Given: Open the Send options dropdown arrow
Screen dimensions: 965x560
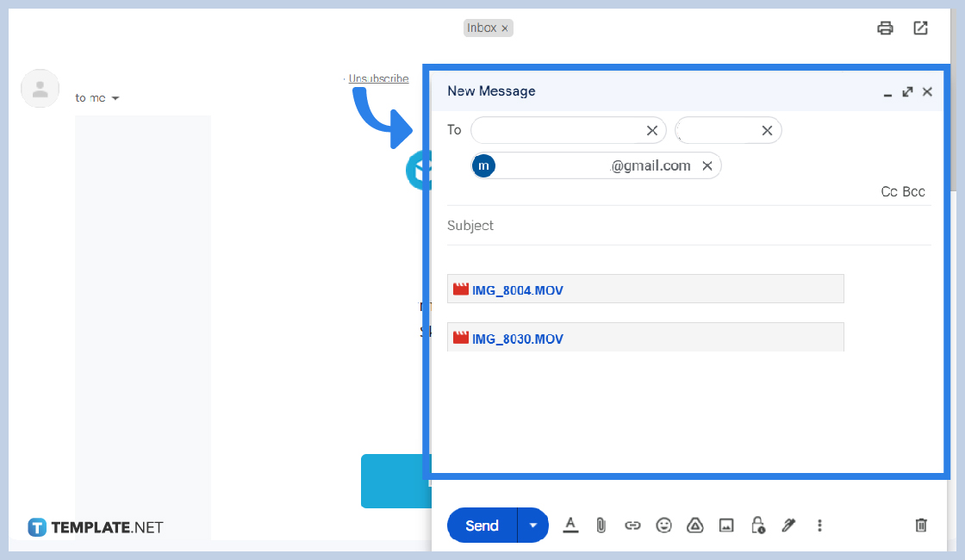Looking at the screenshot, I should pos(532,525).
